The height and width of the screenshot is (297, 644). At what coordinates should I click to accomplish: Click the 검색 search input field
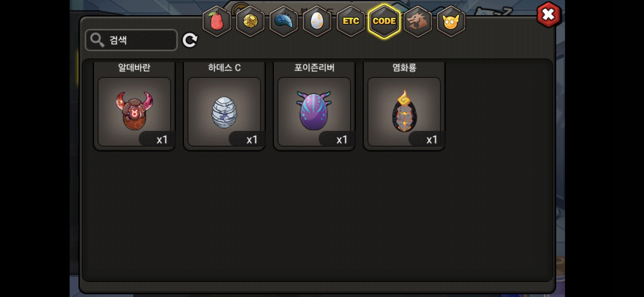[x=131, y=40]
